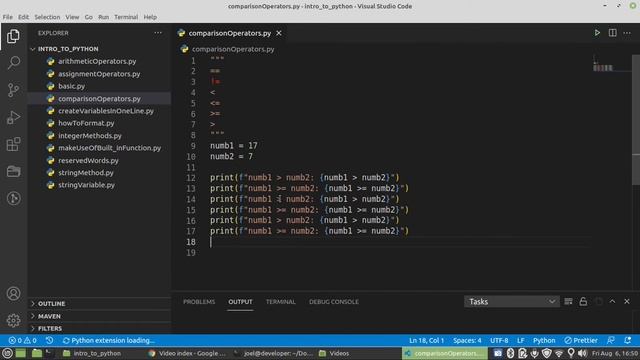Switch to the DEBUG CONSOLE tab
The height and width of the screenshot is (360, 640).
click(x=334, y=302)
